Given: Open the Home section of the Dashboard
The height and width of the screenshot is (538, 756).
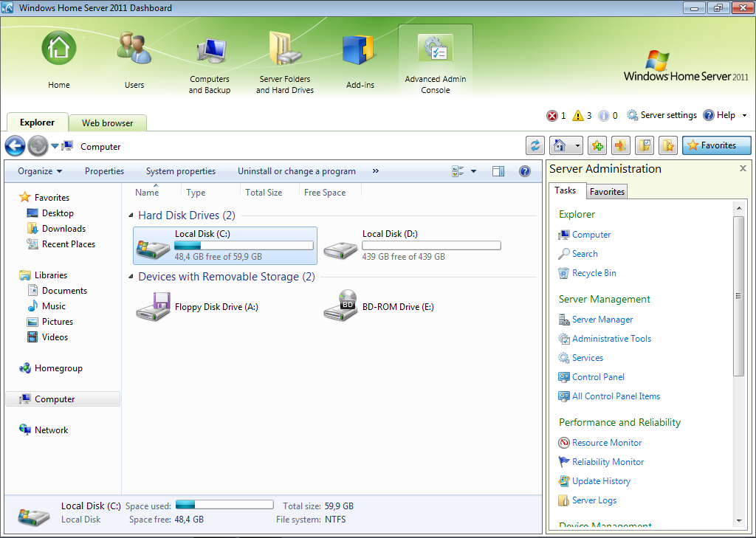Looking at the screenshot, I should coord(59,61).
